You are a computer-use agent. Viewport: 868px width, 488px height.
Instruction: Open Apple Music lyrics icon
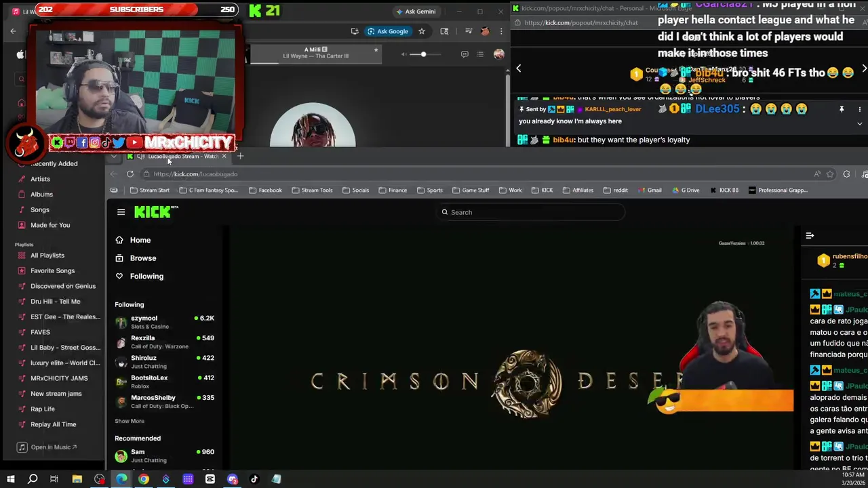[465, 54]
